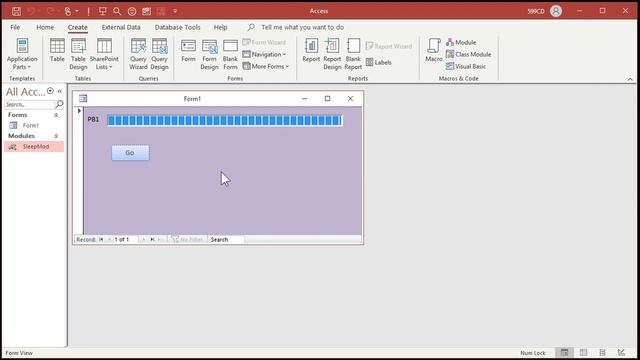
Task: Insert a new Module
Action: (x=461, y=42)
